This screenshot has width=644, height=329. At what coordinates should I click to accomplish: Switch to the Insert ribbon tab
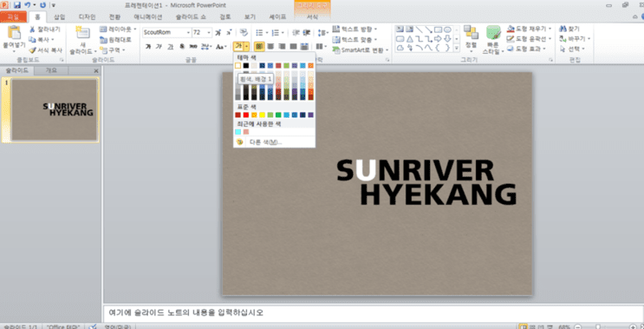pyautogui.click(x=60, y=16)
